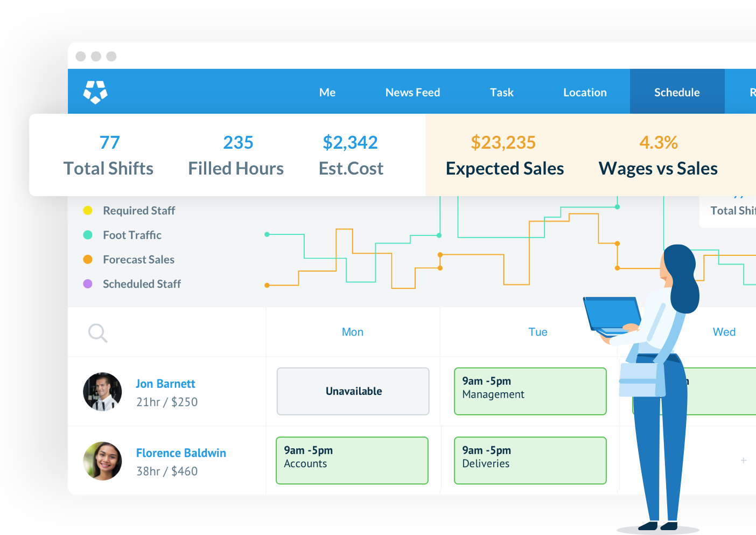Click the 4.3% Wages vs Sales indicator
Viewport: 756px width, 535px height.
658,155
